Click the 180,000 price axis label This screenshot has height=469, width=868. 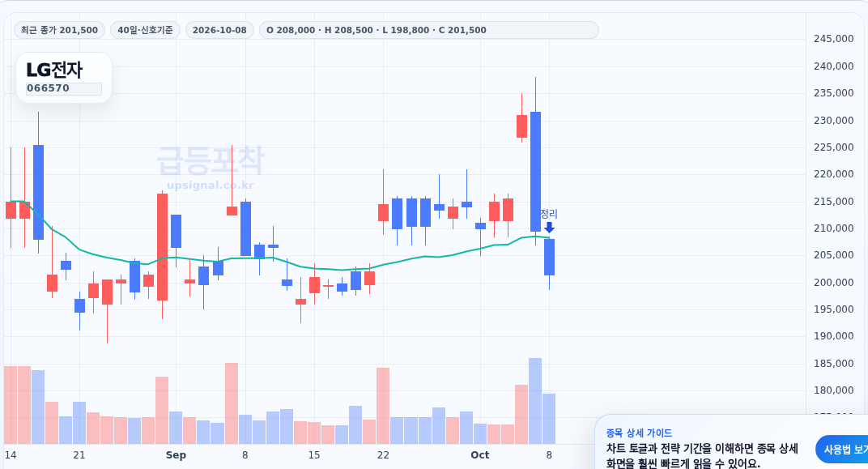coord(834,390)
